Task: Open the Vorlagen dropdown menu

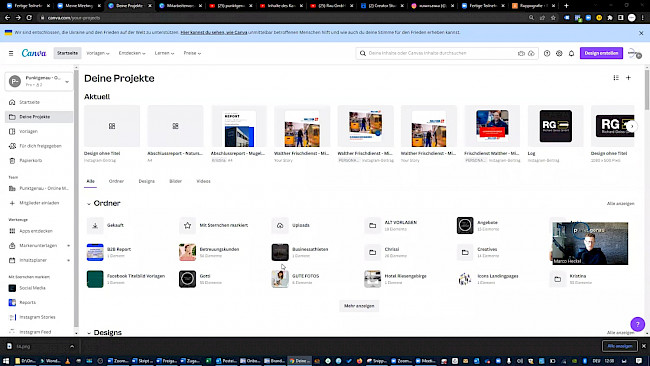Action: pyautogui.click(x=98, y=53)
